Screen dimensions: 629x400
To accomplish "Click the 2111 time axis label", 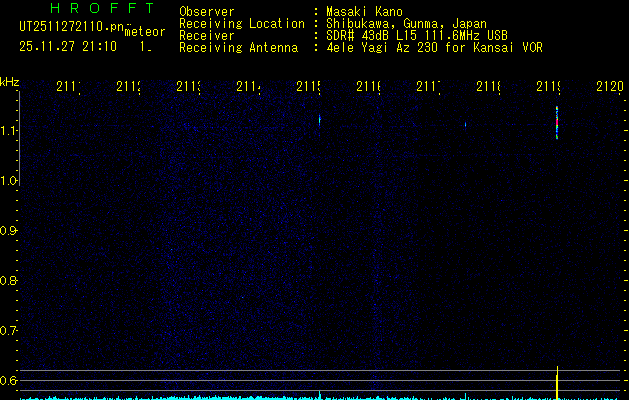I will click(x=68, y=86).
